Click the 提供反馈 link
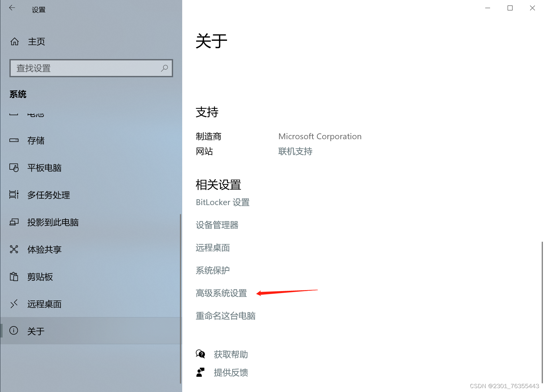Viewport: 544px width, 392px height. [231, 373]
